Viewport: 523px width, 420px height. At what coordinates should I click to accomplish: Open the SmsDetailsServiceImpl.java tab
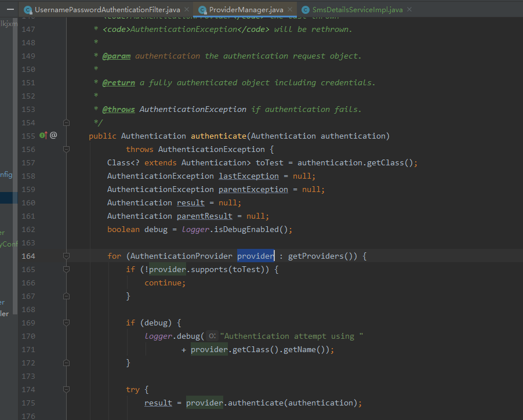click(x=357, y=10)
